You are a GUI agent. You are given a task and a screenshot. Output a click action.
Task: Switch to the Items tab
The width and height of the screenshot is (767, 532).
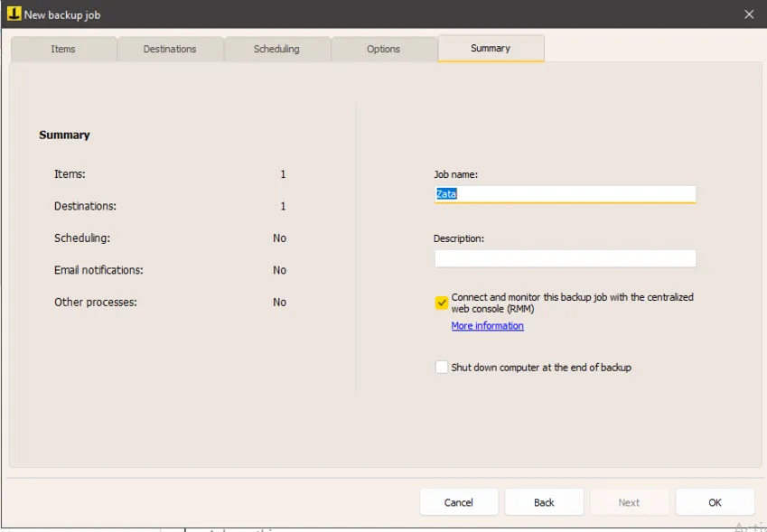point(63,49)
